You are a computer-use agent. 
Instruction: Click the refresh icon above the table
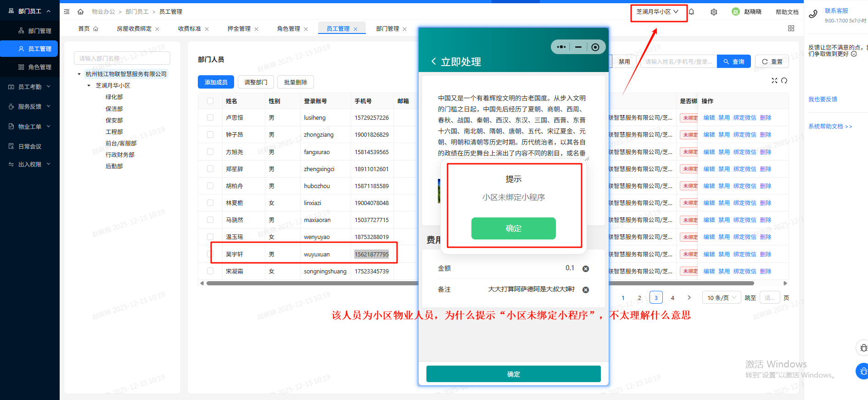tap(784, 81)
